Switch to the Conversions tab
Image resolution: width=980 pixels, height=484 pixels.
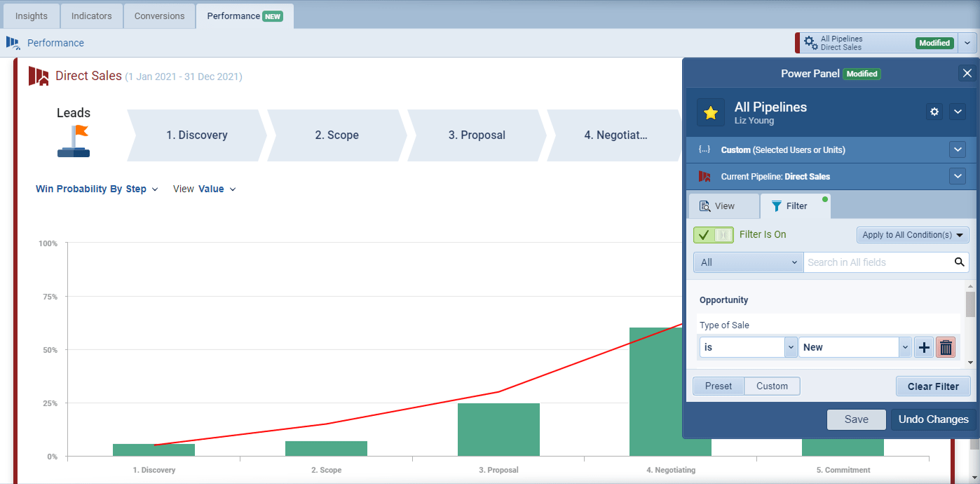[159, 15]
